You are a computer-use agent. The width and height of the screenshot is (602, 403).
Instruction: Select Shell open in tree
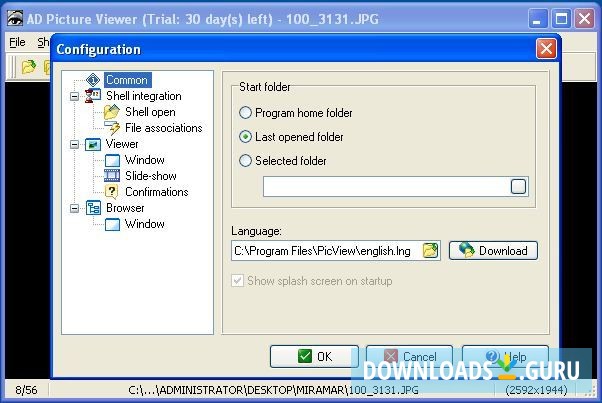150,112
